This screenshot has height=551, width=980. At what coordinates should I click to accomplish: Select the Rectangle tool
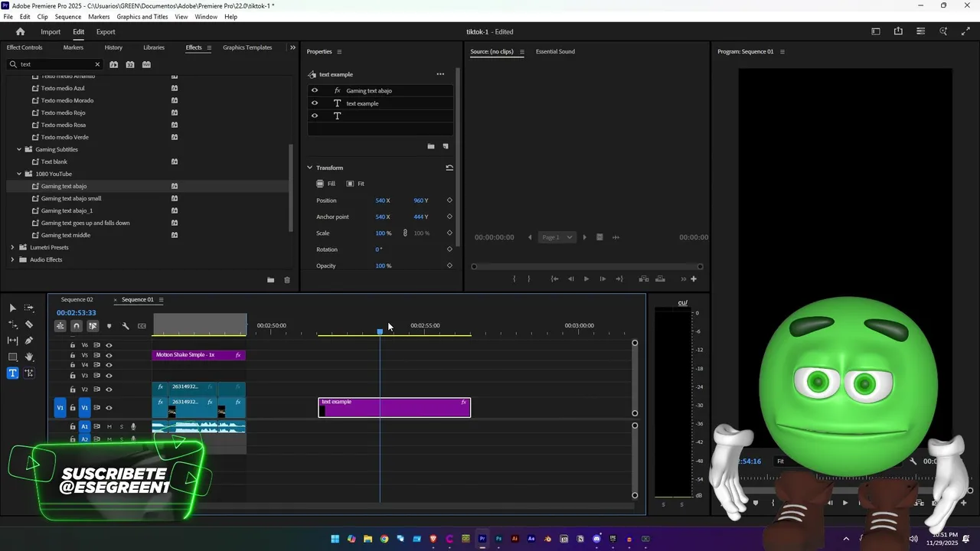click(12, 357)
